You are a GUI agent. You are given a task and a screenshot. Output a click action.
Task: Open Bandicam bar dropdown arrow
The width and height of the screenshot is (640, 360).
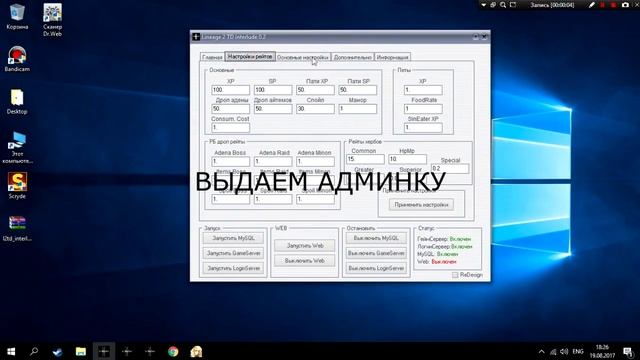[483, 5]
